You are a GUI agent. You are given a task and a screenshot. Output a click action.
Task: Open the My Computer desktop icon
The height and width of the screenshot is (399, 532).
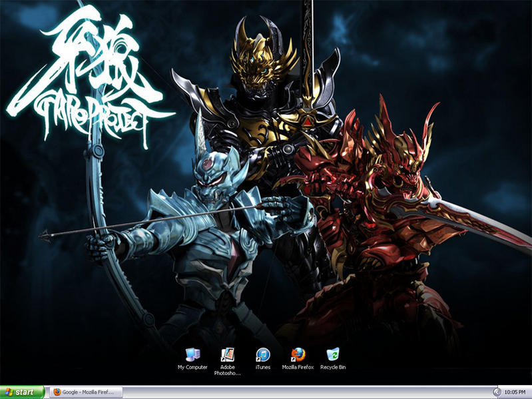coord(192,354)
